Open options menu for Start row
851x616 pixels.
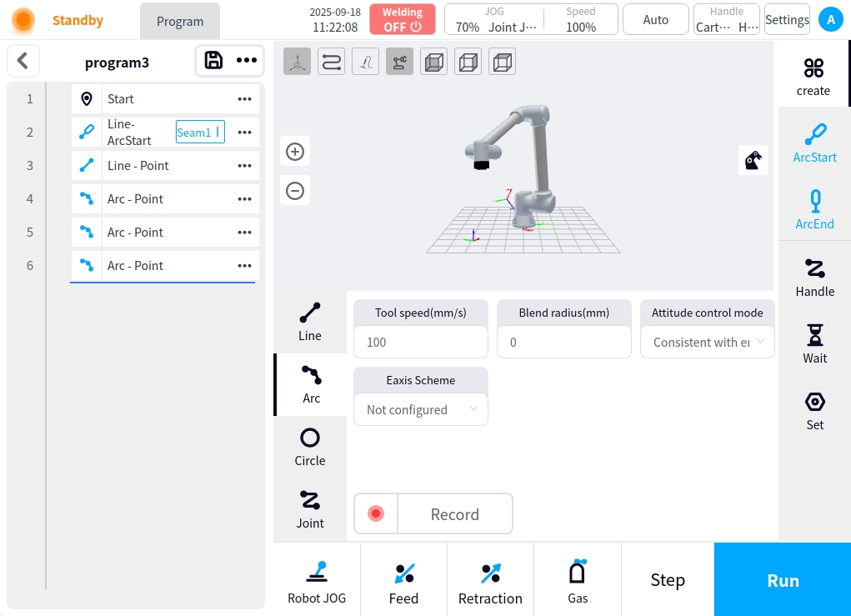244,99
